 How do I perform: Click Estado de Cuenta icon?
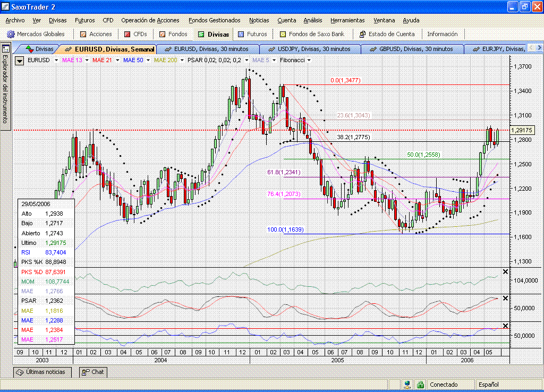362,34
